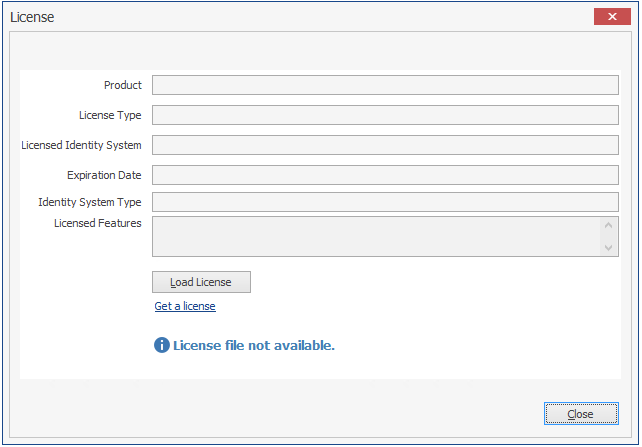Click the Close button at bottom
Screen dimensions: 642x447
click(580, 413)
